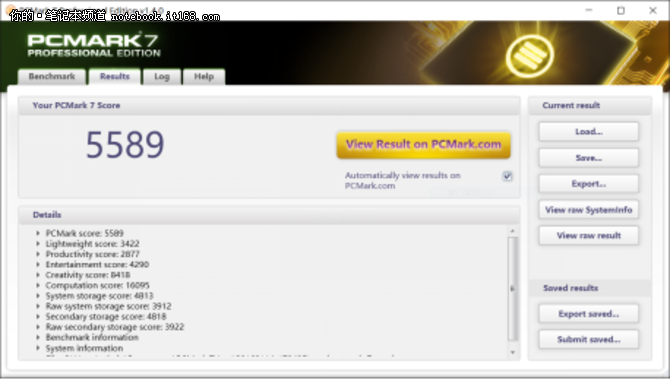Click the Save... button

[x=588, y=158]
